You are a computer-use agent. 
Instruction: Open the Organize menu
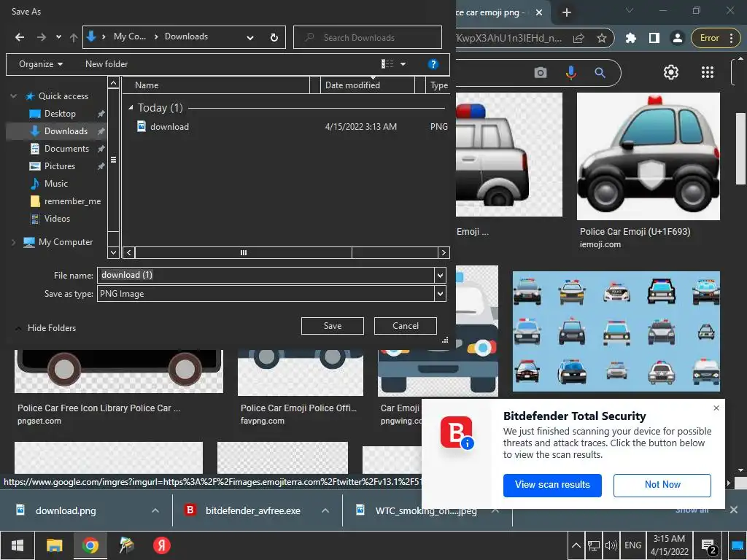41,64
